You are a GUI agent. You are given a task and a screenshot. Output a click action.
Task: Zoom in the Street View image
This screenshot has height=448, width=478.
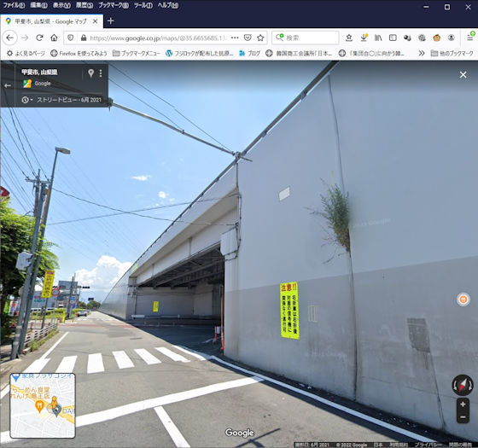tap(463, 404)
